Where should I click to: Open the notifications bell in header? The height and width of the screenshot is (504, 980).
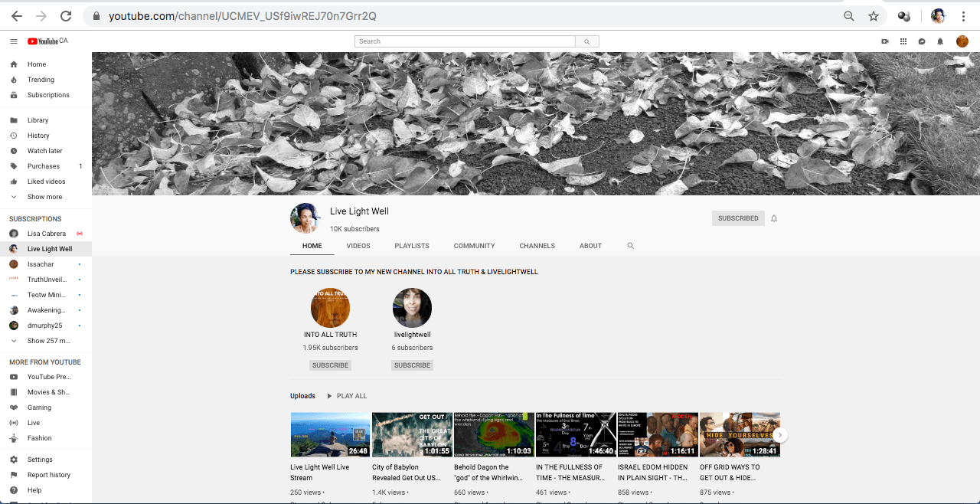click(x=940, y=41)
